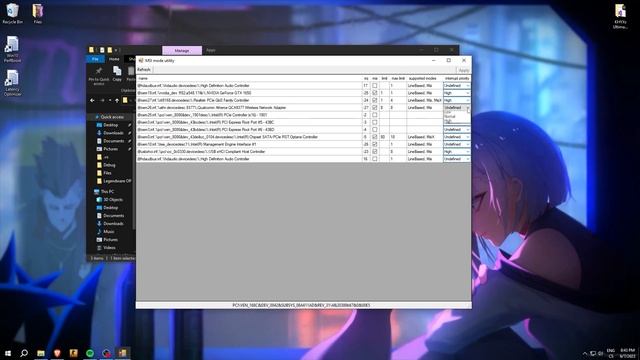Open the Manage tab in File Explorer

[182, 51]
